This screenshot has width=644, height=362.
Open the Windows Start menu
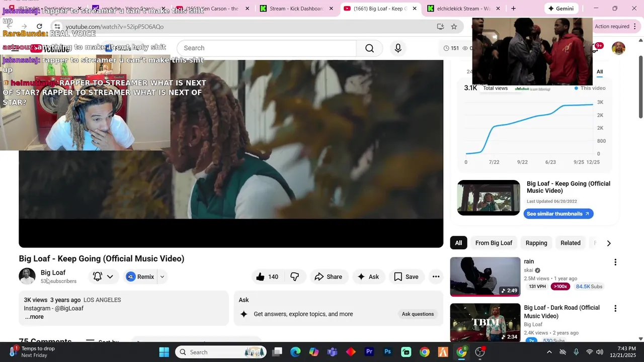[164, 352]
